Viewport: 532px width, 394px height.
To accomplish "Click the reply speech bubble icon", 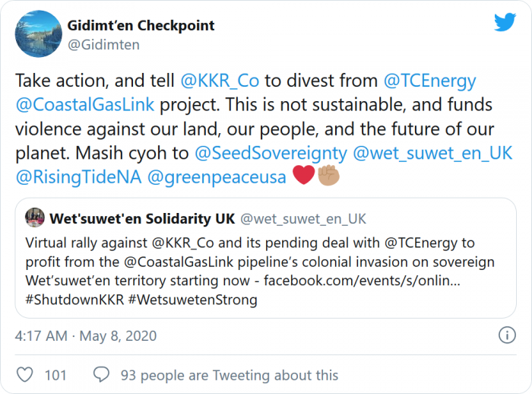I will 101,375.
